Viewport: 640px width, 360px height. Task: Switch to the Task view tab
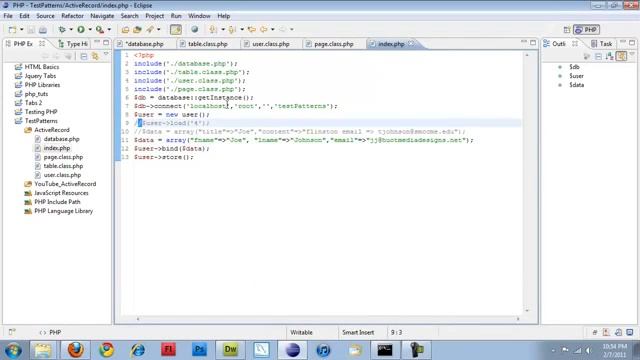point(602,44)
